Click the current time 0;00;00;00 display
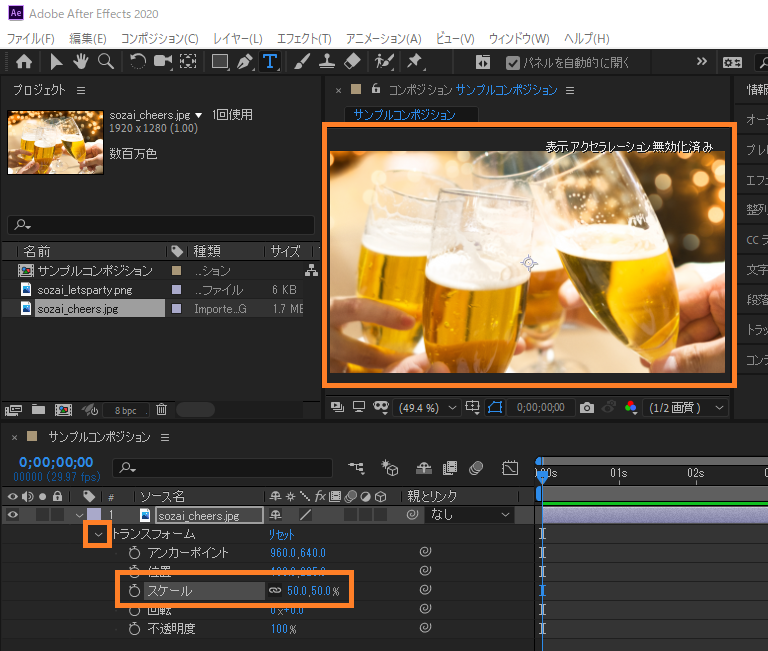The width and height of the screenshot is (768, 651). pyautogui.click(x=56, y=462)
